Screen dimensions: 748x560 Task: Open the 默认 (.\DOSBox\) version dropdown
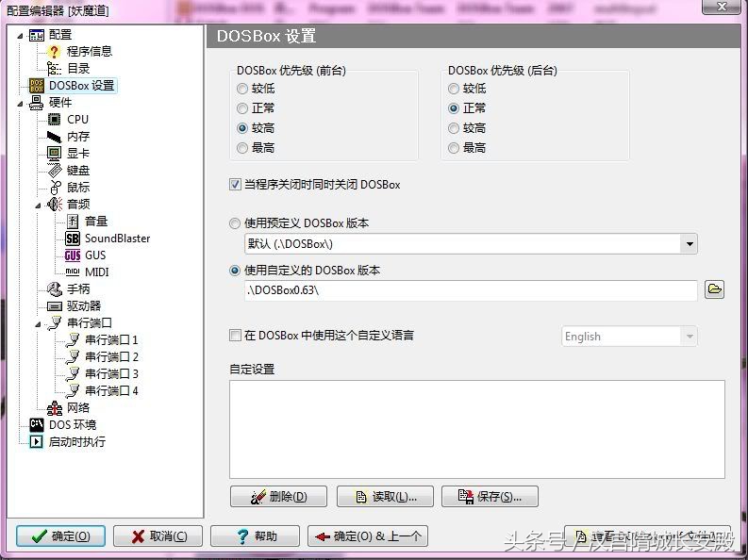[690, 244]
